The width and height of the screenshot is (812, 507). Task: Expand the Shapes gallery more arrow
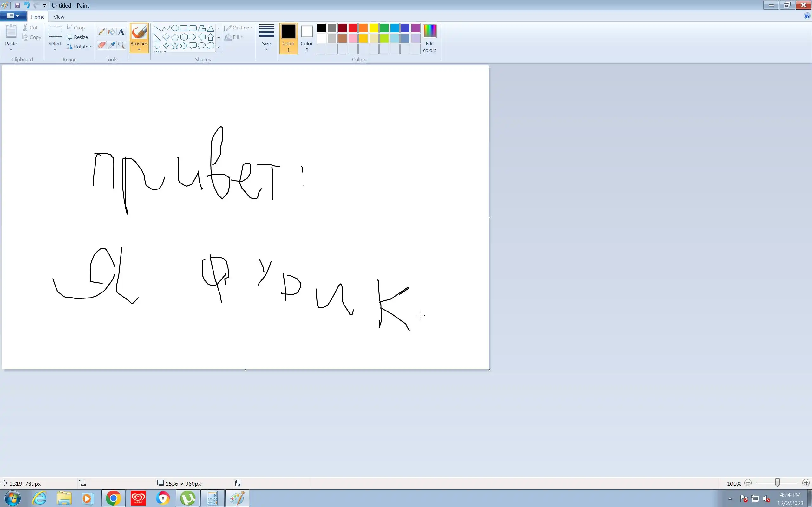point(219,47)
